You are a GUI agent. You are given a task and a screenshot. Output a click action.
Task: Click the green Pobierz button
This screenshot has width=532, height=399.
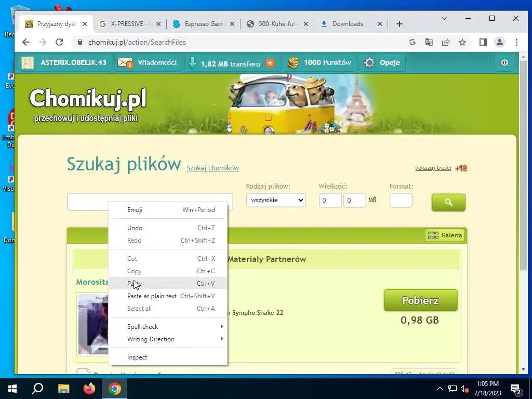(421, 300)
